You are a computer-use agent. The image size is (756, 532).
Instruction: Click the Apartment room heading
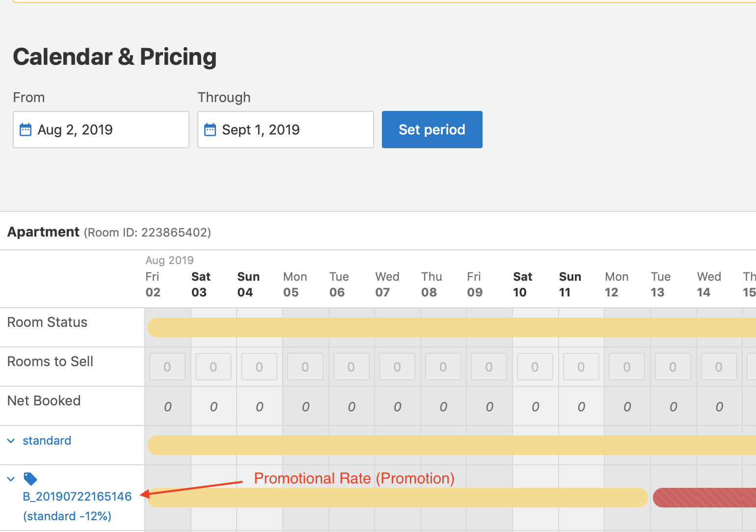(x=43, y=232)
